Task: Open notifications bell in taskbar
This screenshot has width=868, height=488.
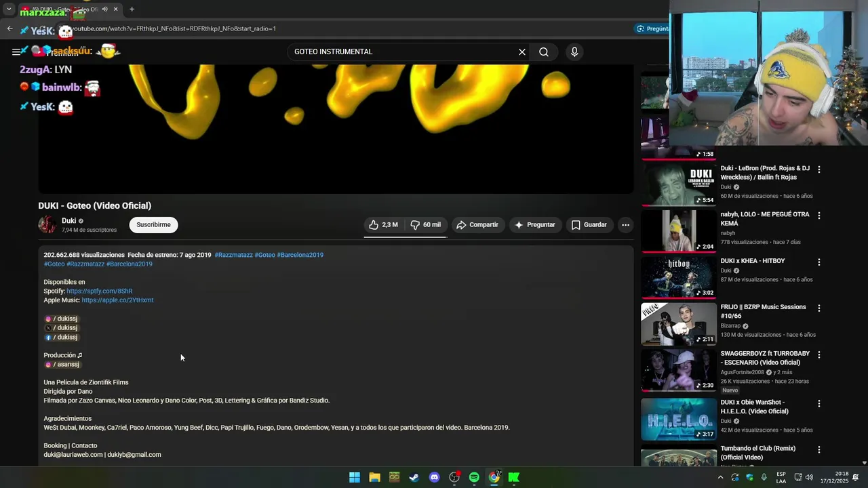Action: [856, 477]
